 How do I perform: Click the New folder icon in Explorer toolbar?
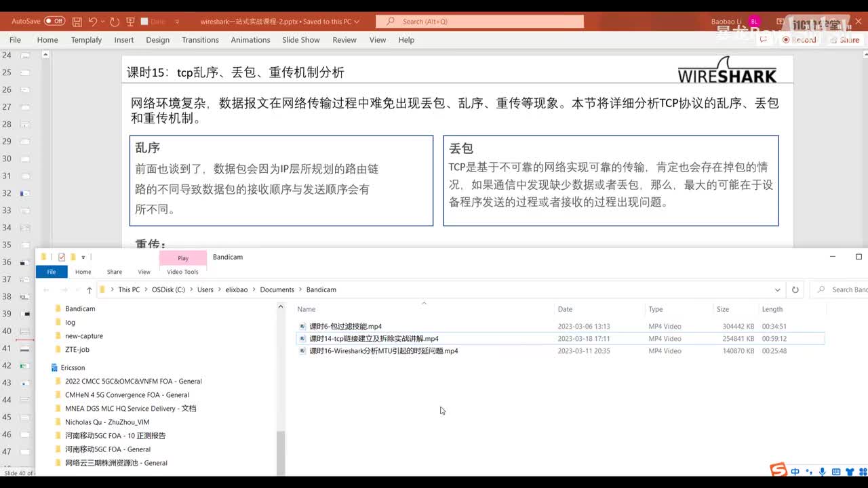point(73,257)
